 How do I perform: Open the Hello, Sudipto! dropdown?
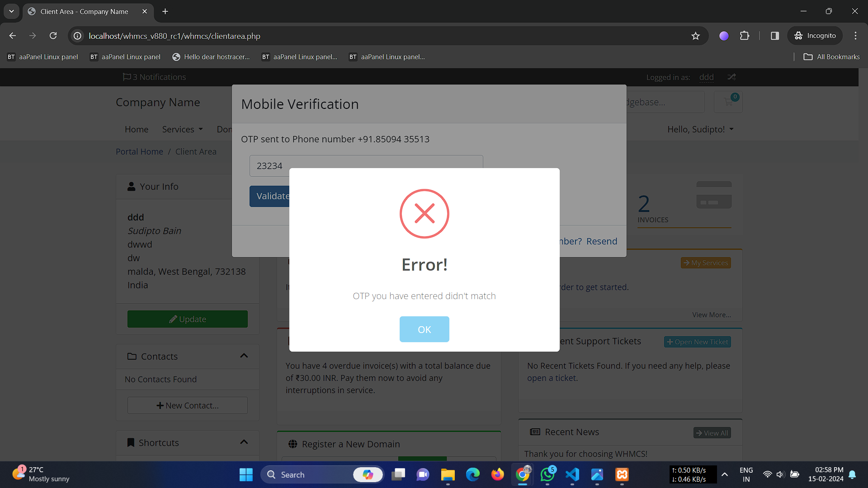click(x=700, y=129)
